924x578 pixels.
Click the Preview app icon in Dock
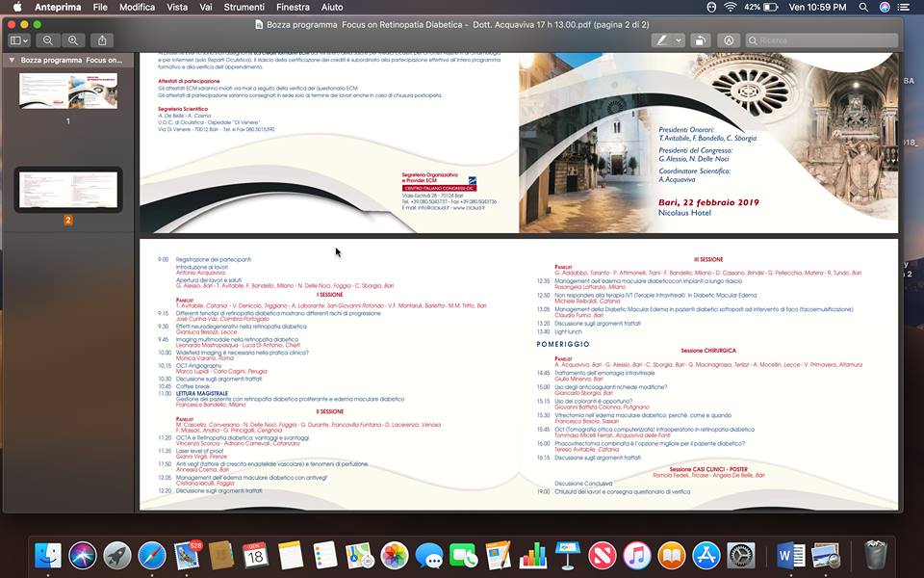(826, 555)
